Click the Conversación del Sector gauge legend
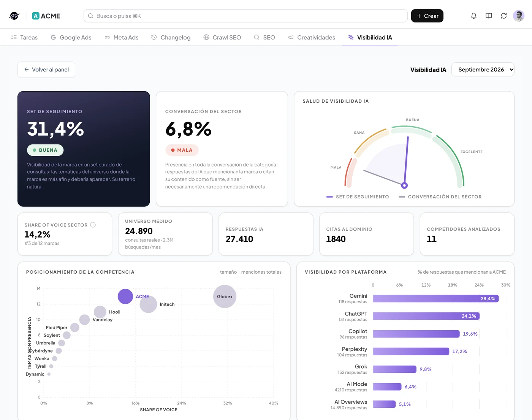The image size is (532, 420). coord(440,197)
